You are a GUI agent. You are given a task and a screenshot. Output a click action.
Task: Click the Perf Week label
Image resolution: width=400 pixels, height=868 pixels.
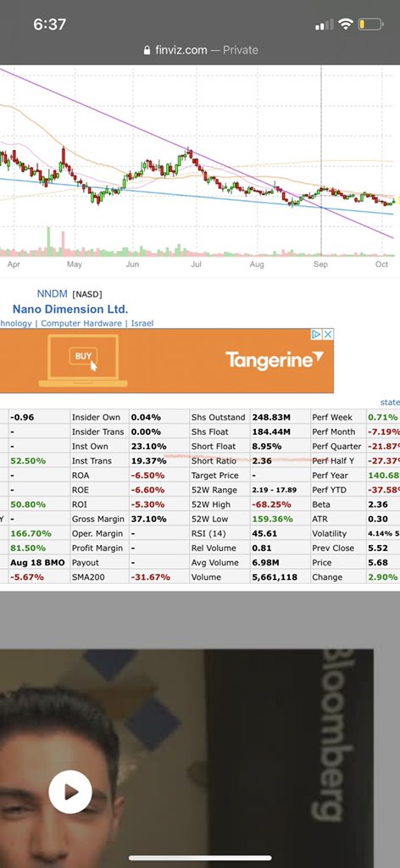tap(332, 417)
